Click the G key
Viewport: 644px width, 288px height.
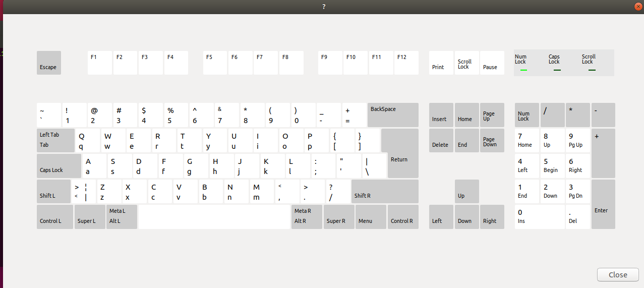click(x=197, y=166)
